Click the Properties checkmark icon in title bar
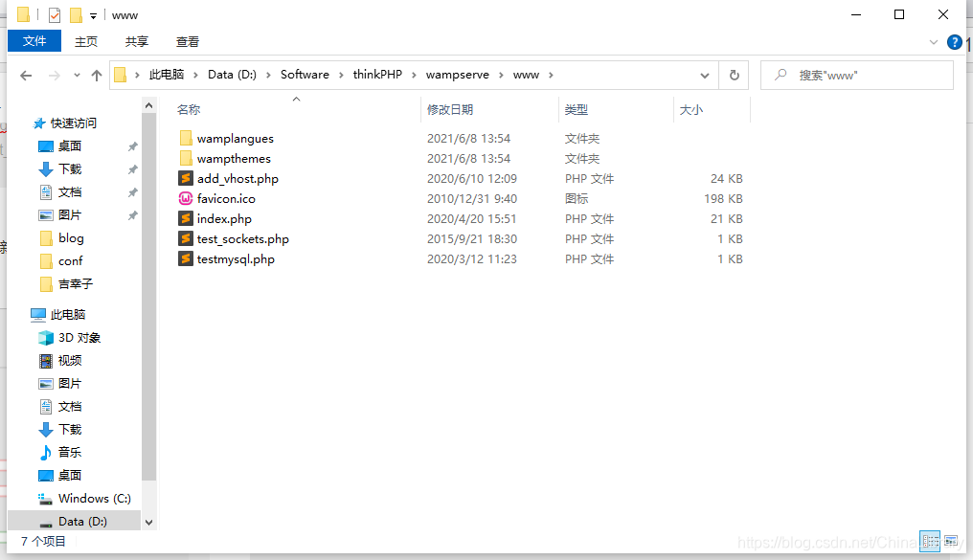Viewport: 973px width, 560px height. click(x=55, y=15)
